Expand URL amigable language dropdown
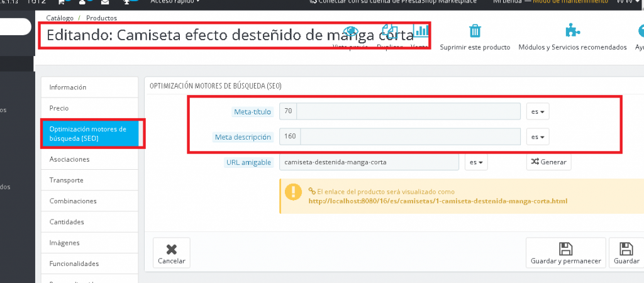Image resolution: width=644 pixels, height=283 pixels. [x=476, y=162]
